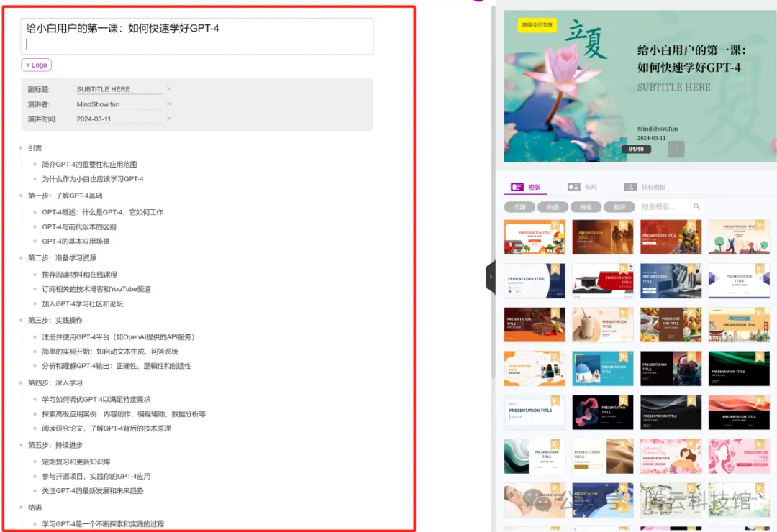Collapse the 引言 outline section

click(x=19, y=147)
